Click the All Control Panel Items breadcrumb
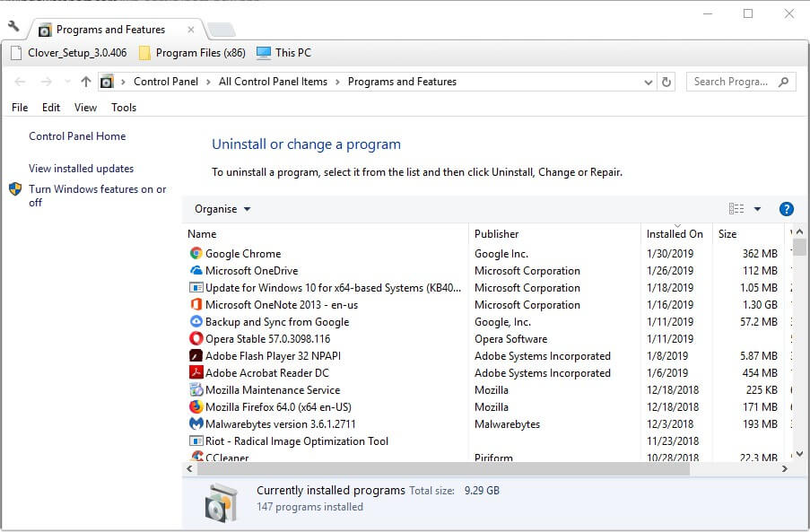Screen dimensions: 810x532 click(273, 82)
